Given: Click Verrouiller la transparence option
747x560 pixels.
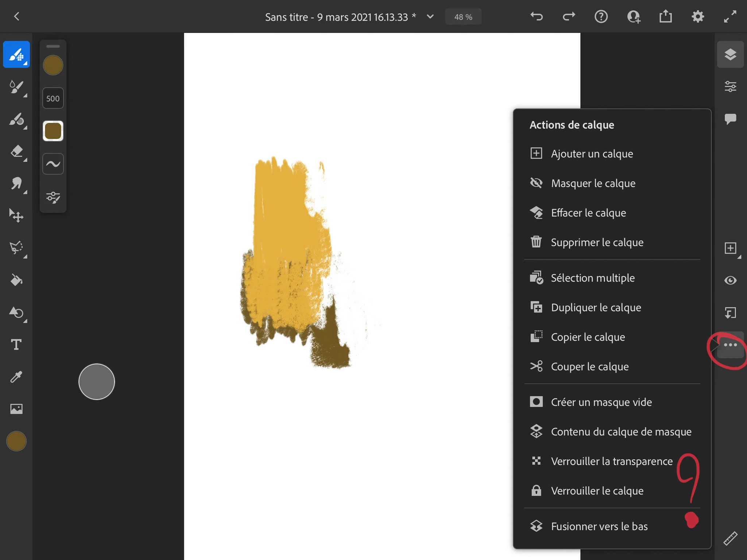Looking at the screenshot, I should coord(612,461).
